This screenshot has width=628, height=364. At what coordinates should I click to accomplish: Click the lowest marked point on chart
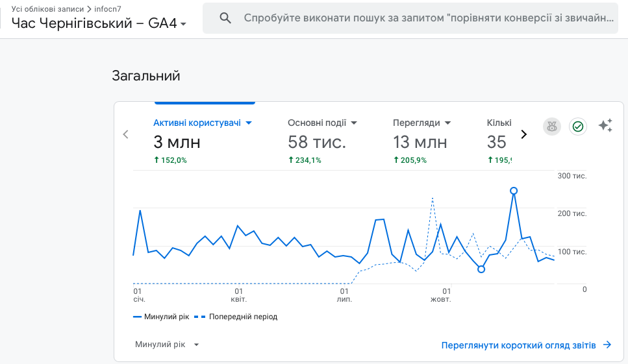click(481, 269)
